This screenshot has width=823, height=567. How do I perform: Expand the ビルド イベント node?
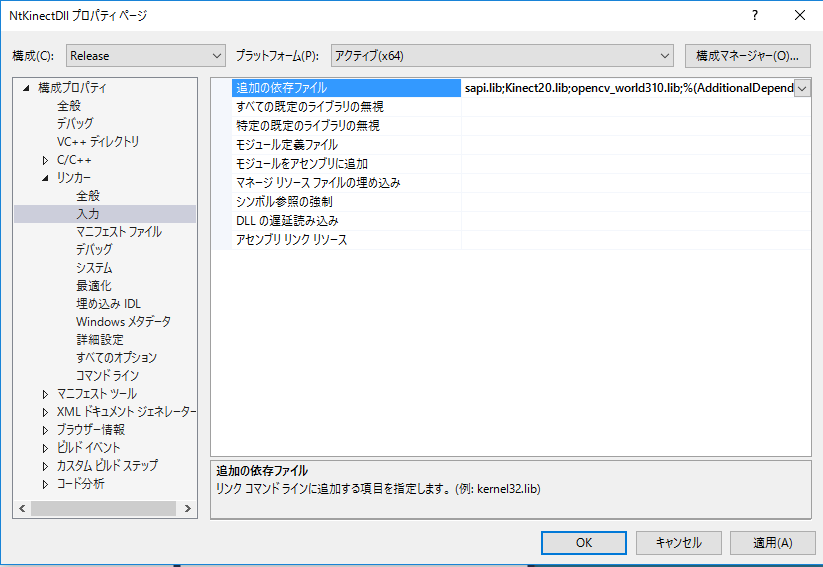point(45,448)
